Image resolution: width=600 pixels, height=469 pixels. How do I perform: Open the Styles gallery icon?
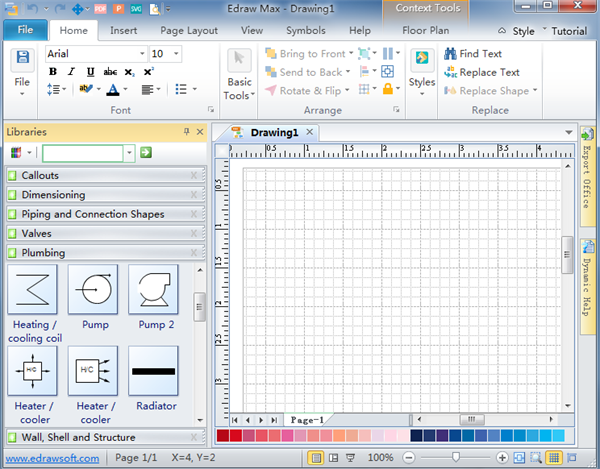422,59
